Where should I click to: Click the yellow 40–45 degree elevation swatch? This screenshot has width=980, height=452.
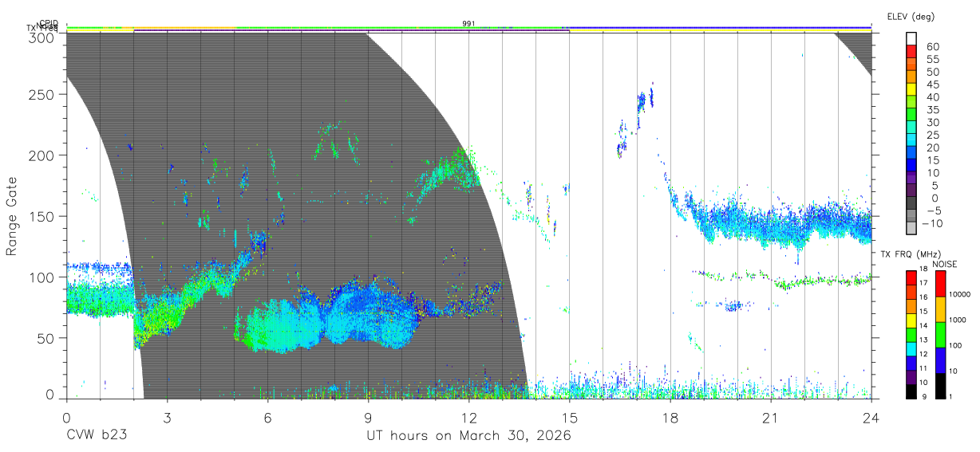click(911, 89)
